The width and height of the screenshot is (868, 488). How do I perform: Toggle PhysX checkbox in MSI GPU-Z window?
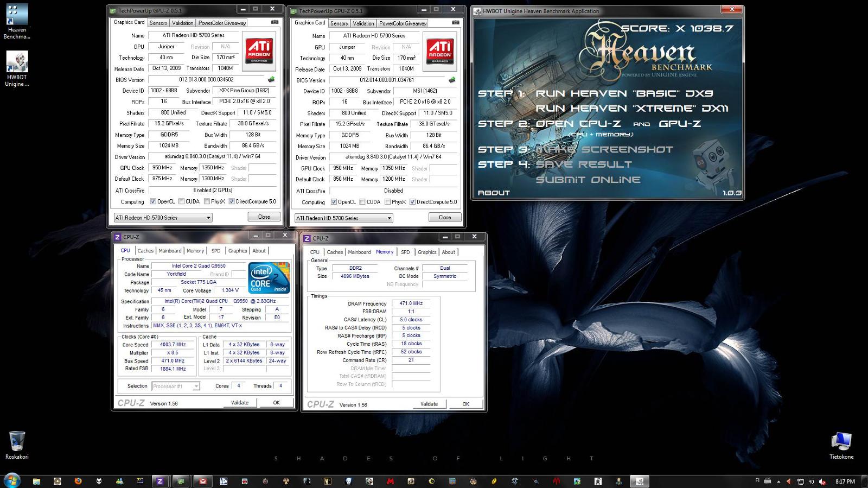coord(387,202)
